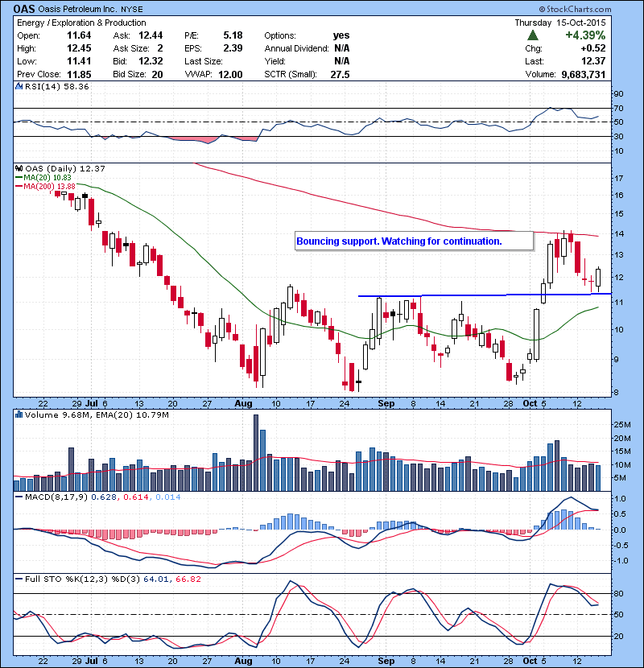Screen dimensions: 644x668
Task: Click the RSI(14) indicator icon
Action: coord(19,86)
